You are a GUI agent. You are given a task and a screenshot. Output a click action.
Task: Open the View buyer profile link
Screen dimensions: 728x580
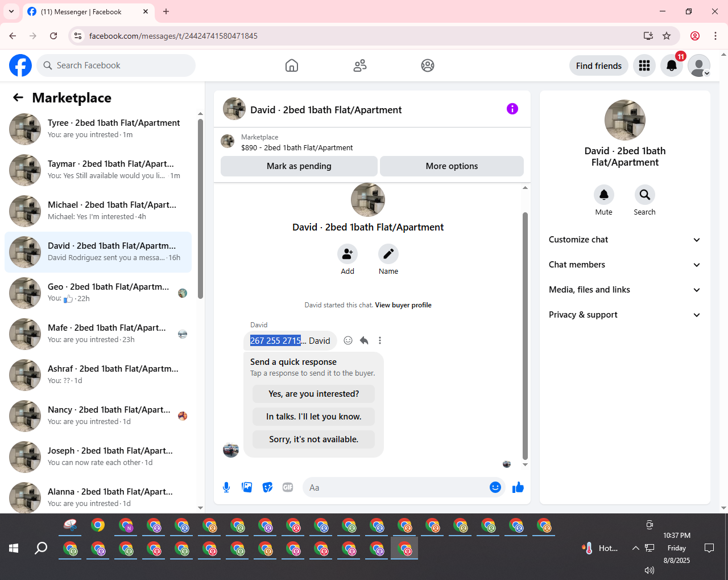[x=403, y=305]
